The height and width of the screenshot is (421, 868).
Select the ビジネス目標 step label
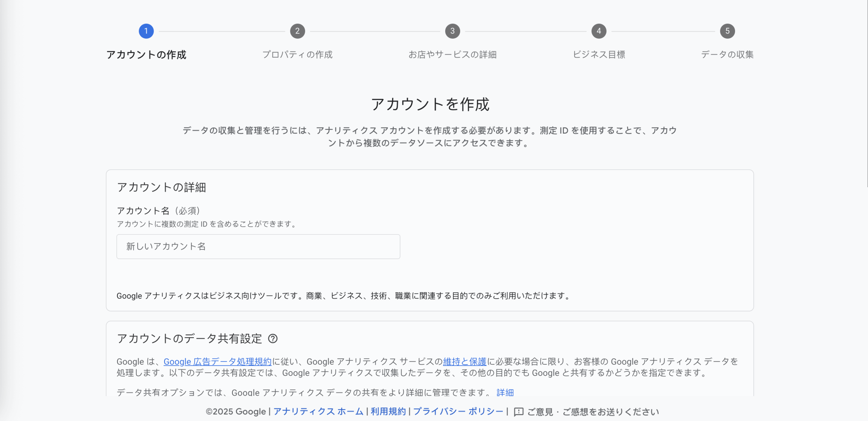pyautogui.click(x=599, y=55)
